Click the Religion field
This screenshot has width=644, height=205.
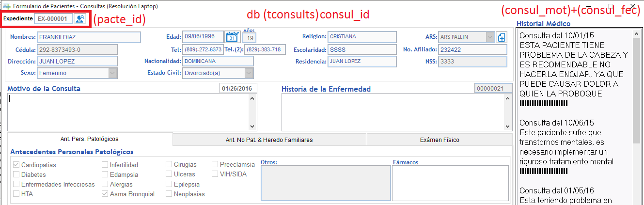tap(362, 37)
